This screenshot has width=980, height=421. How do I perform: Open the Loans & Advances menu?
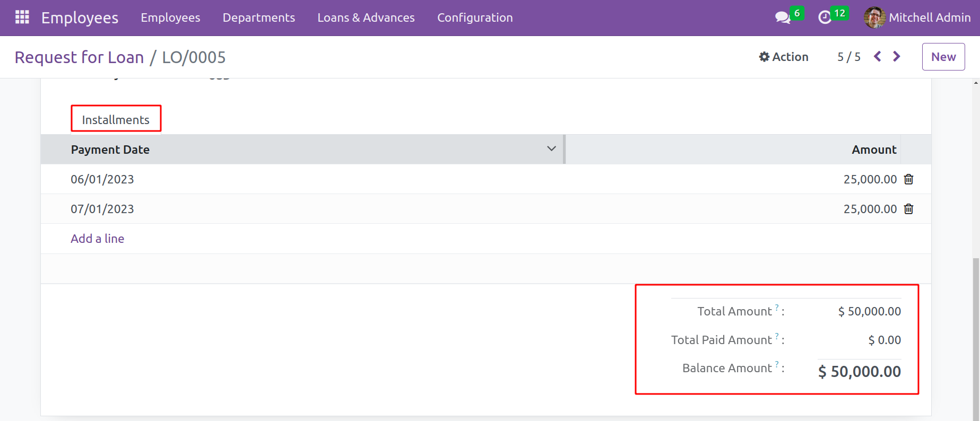coord(366,17)
